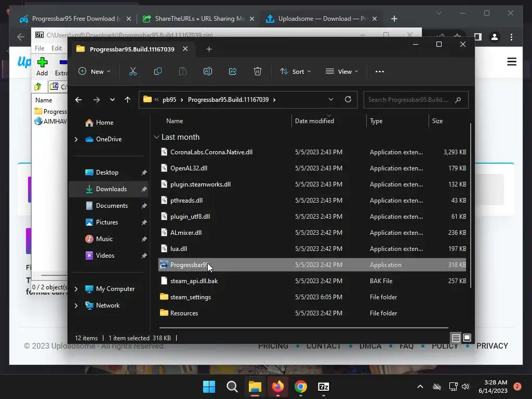Screen dimensions: 532x399
Task: Click the Copy icon in Explorer toolbar
Action: [158, 72]
